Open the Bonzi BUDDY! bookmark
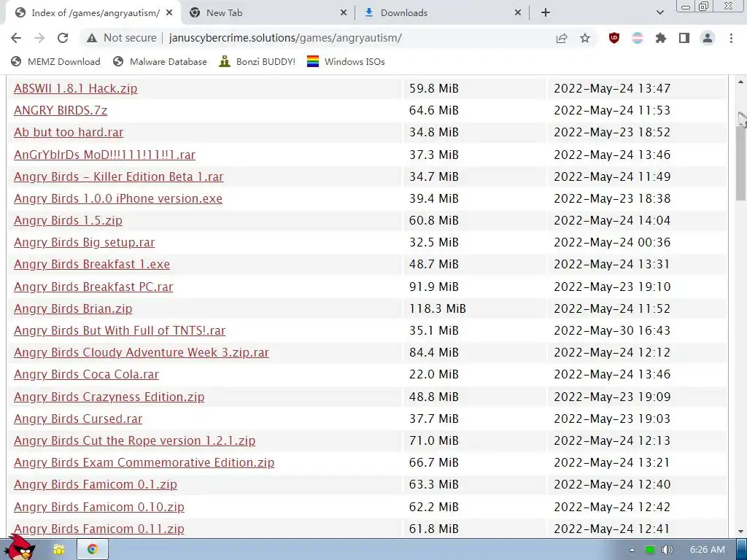The image size is (747, 560). tap(258, 62)
